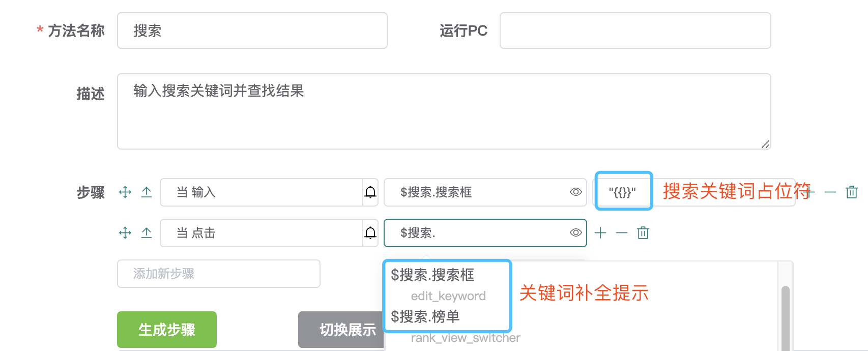This screenshot has width=868, height=351.
Task: Select $搜索.榜单 from the autocomplete suggestions
Action: (x=425, y=316)
